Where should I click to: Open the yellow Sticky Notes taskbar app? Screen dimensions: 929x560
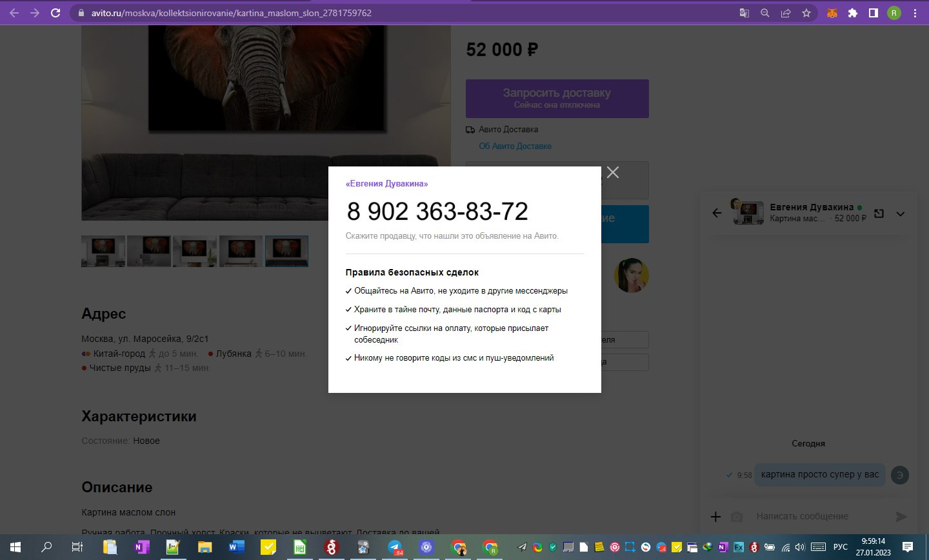(268, 547)
